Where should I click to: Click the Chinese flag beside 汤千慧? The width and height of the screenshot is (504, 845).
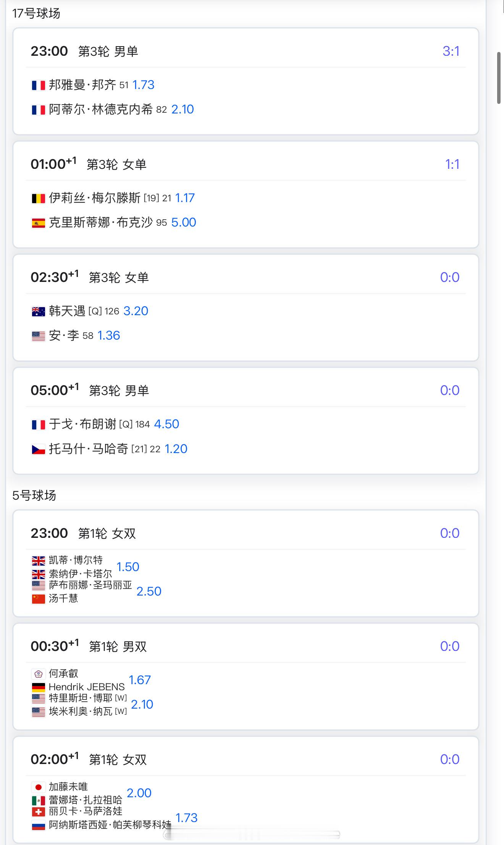click(38, 599)
